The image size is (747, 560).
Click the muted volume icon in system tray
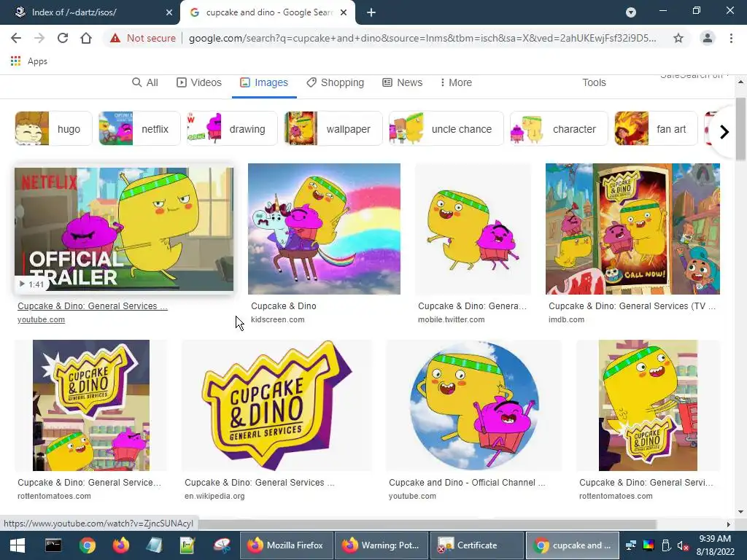[x=683, y=545]
